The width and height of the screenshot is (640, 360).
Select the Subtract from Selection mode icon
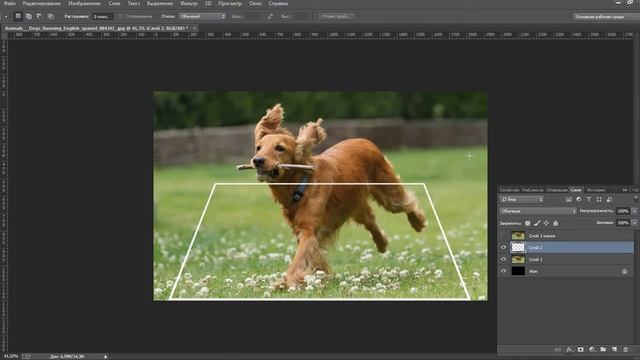40,16
